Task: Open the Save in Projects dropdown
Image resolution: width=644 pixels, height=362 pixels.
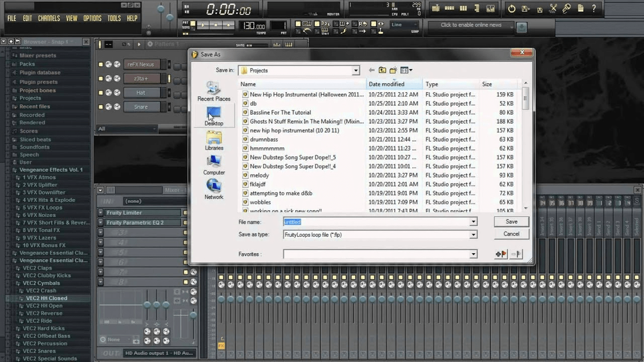Action: click(x=356, y=70)
